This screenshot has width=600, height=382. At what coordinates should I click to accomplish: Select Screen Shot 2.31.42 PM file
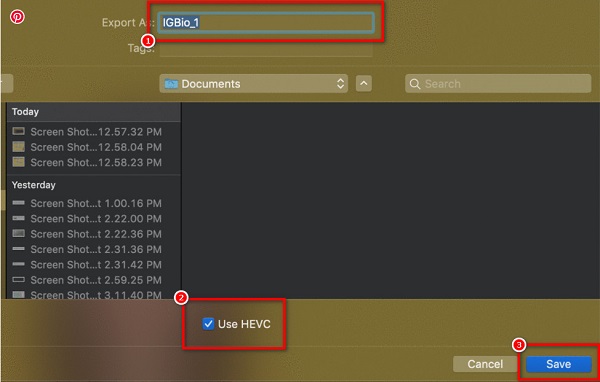(x=94, y=264)
